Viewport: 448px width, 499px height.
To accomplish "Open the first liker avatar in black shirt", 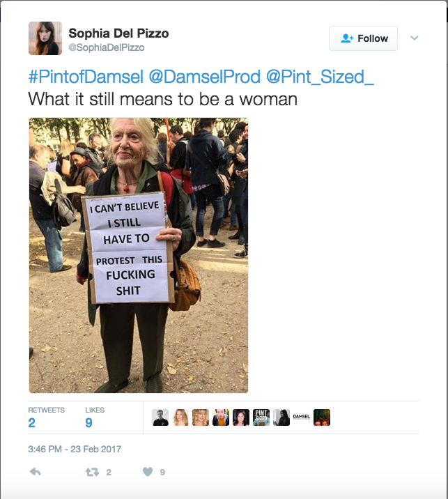I will 160,417.
